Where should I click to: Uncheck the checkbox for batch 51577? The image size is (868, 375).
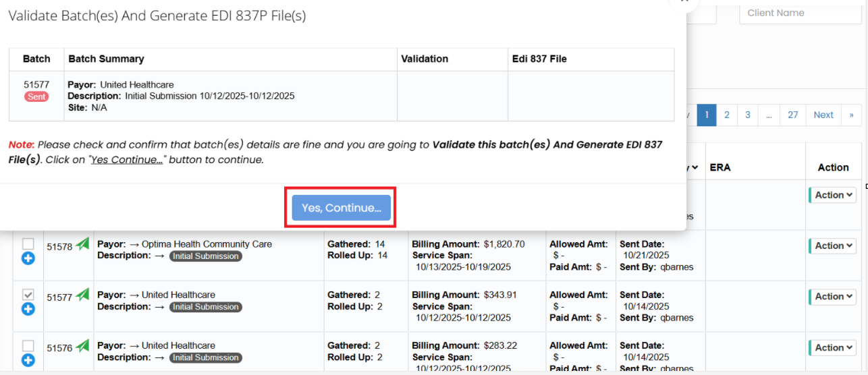(28, 295)
